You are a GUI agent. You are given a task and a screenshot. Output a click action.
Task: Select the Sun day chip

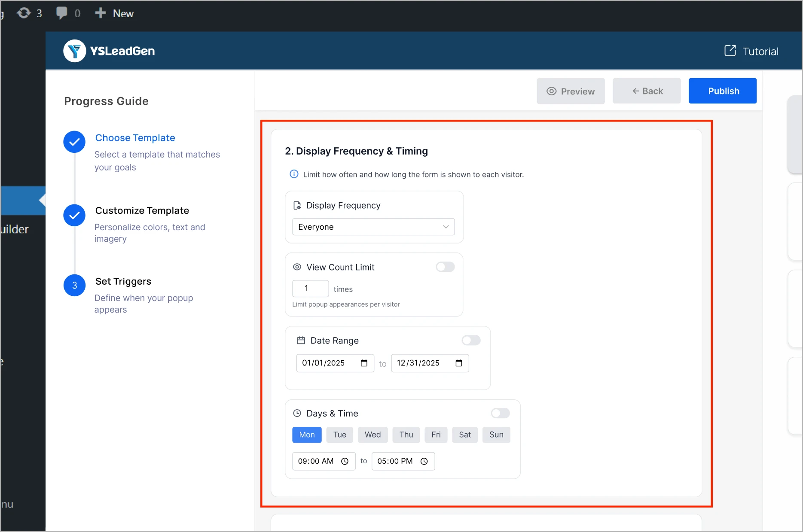496,435
